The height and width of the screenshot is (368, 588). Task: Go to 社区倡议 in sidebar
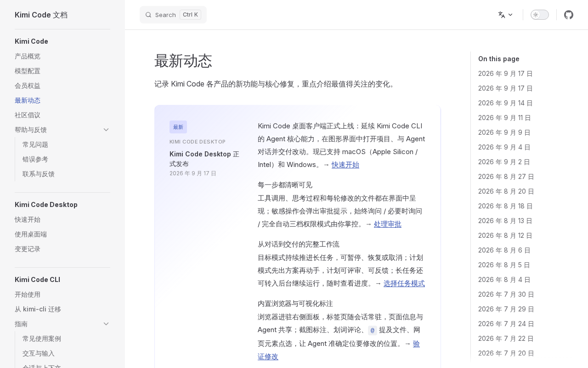click(28, 115)
